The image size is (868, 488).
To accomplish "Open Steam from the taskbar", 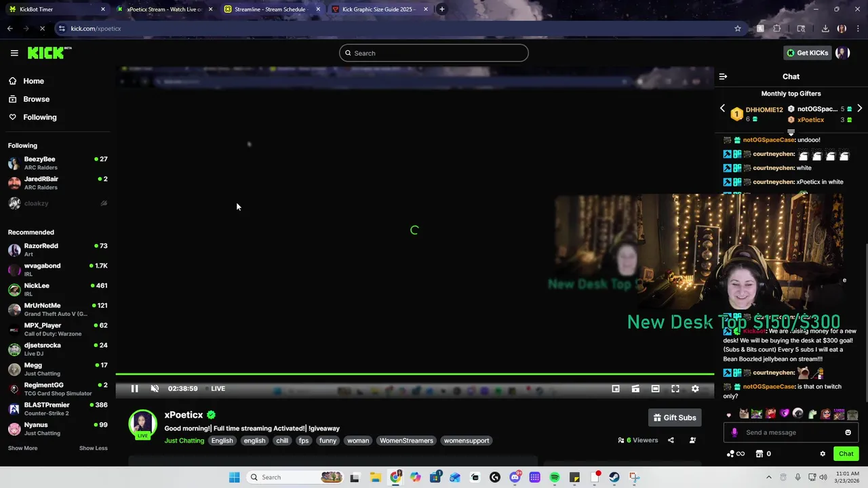I will pyautogui.click(x=614, y=477).
